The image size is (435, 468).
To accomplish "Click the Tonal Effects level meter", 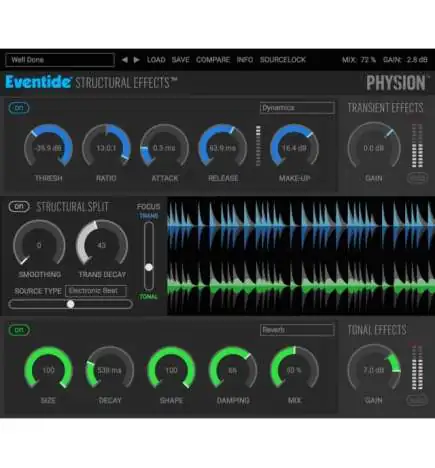I will pyautogui.click(x=417, y=368).
